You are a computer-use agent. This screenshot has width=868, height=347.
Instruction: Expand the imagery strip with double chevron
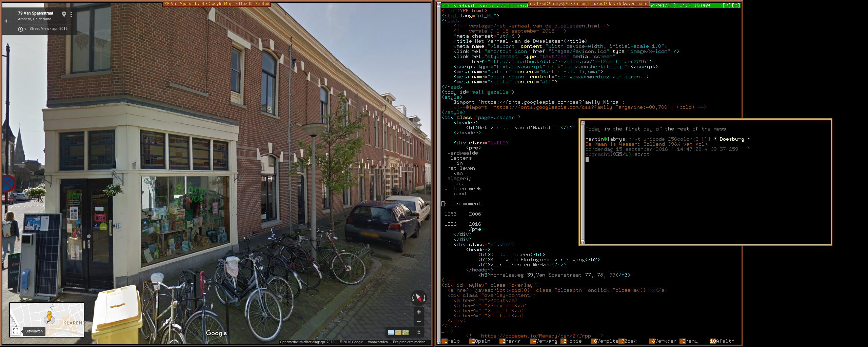419,332
